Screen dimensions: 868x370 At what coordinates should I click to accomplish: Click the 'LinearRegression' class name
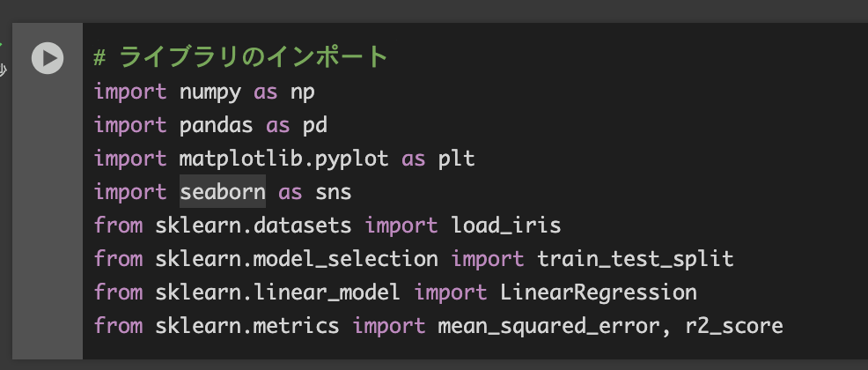599,292
